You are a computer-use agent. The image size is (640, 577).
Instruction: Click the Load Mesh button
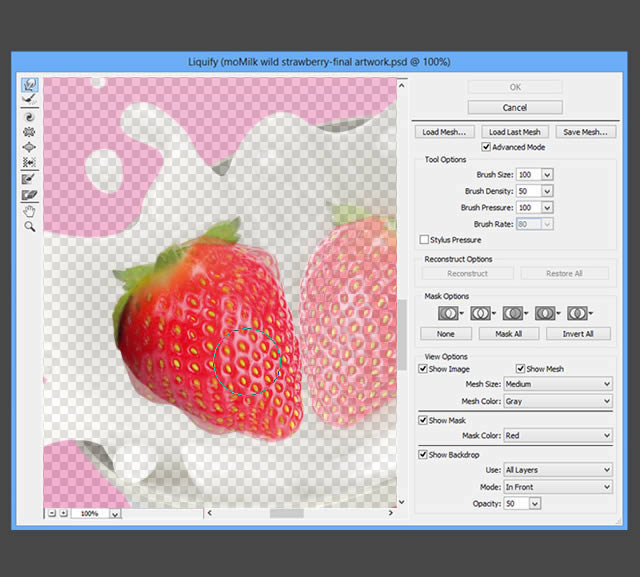[x=444, y=132]
